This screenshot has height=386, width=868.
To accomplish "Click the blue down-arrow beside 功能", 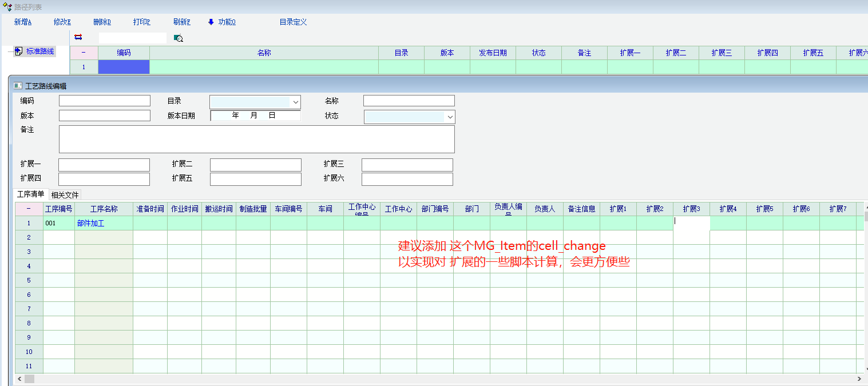I will [x=211, y=22].
